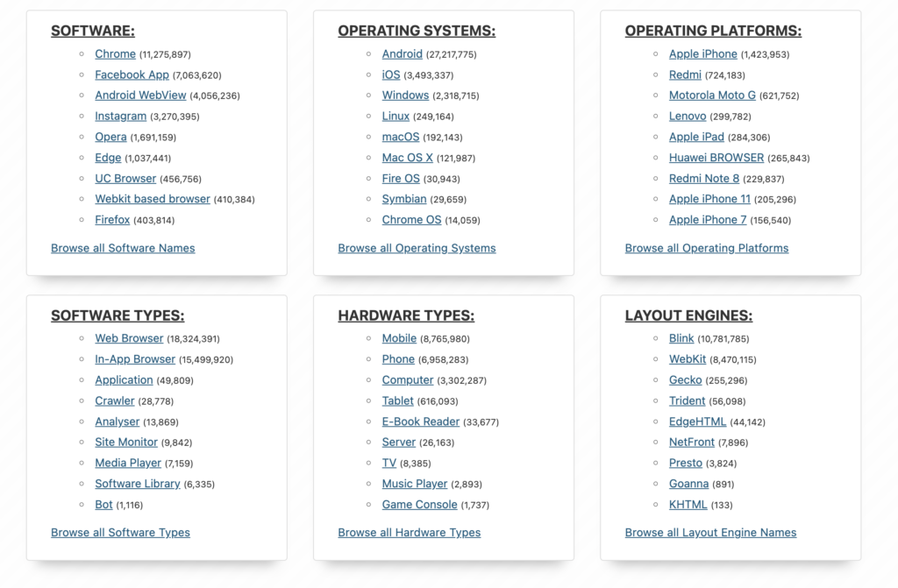Open the Bot software type link

pos(103,505)
